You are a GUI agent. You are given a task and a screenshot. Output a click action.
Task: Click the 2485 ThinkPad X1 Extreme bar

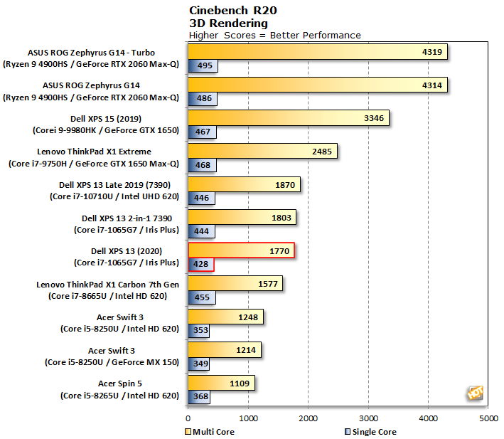pos(262,151)
